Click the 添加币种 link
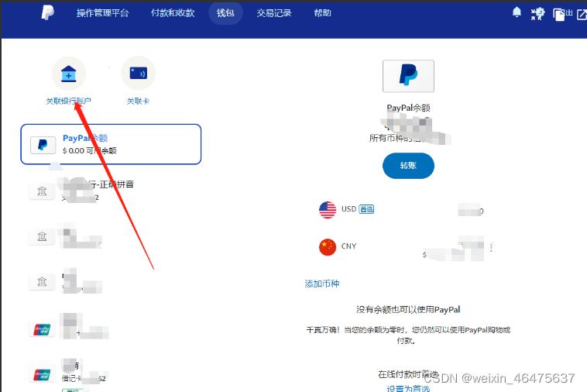This screenshot has height=392, width=587. coord(322,284)
